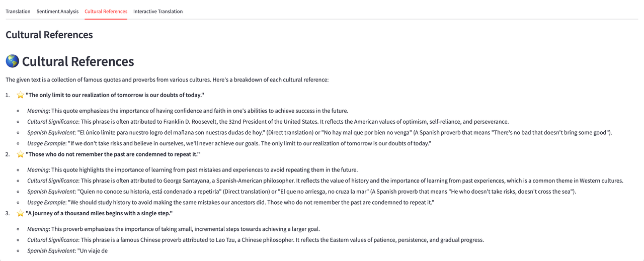Screen dimensions: 644x261
Task: Click the star before "The only limit" quote
Action: (20, 95)
